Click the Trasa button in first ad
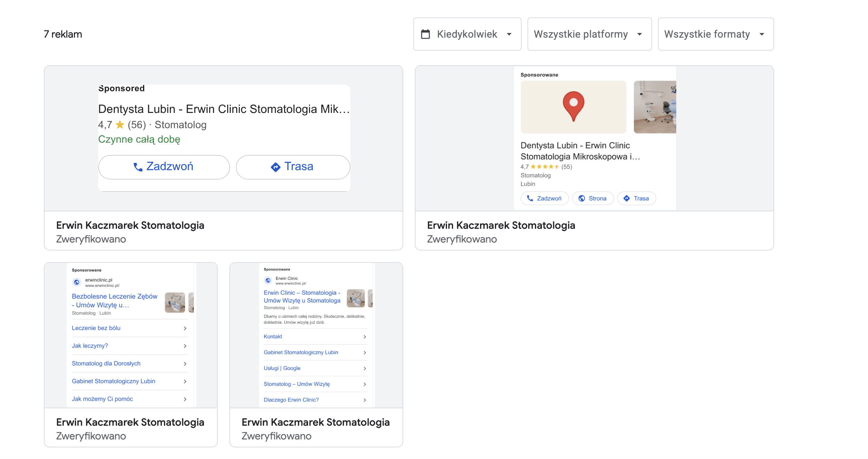 point(292,167)
